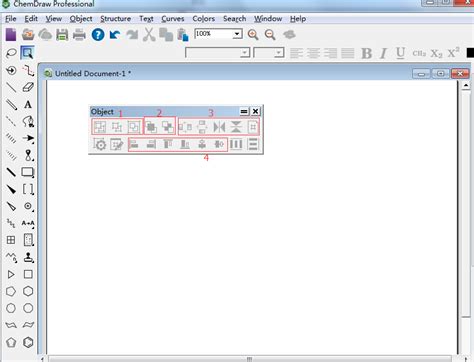This screenshot has width=474, height=362.
Task: Create a new document with purple icon
Action: pos(11,35)
